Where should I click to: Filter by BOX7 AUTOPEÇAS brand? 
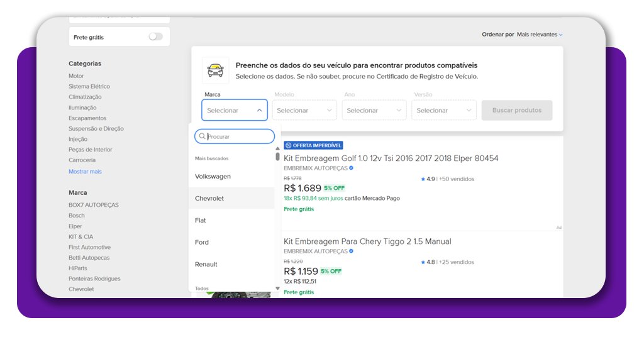coord(94,205)
